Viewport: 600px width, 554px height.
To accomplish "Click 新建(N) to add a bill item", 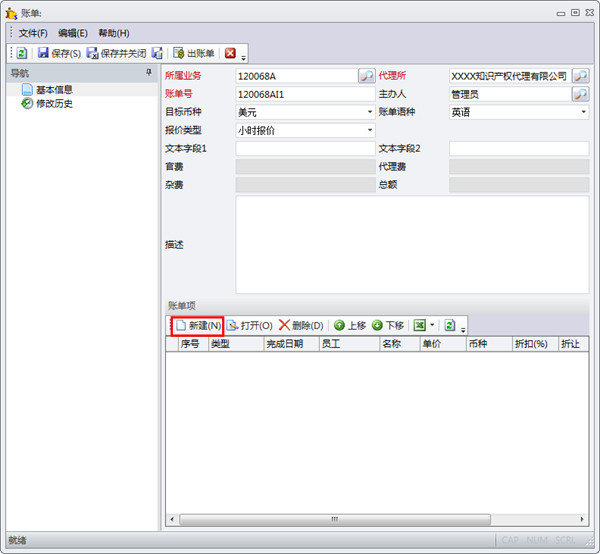I will 198,326.
